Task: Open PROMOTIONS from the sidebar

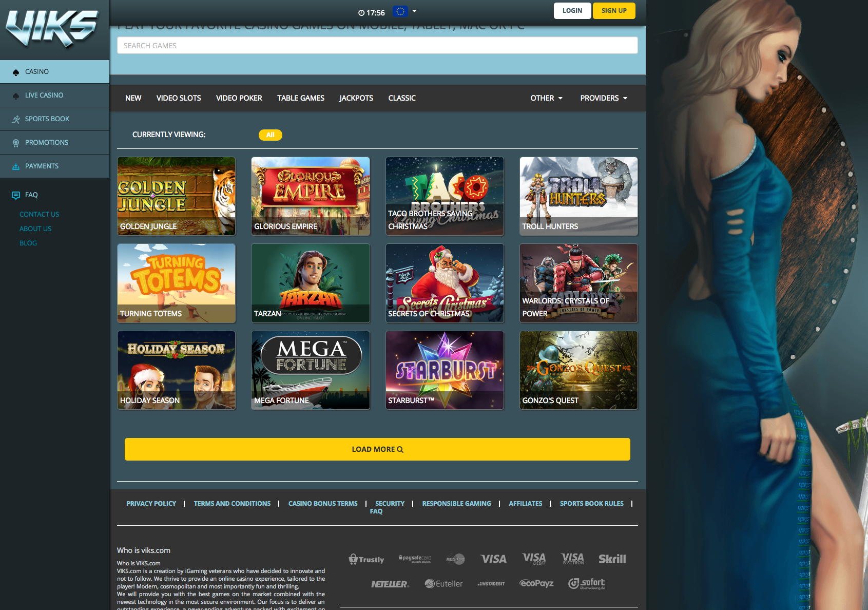Action: pyautogui.click(x=54, y=143)
